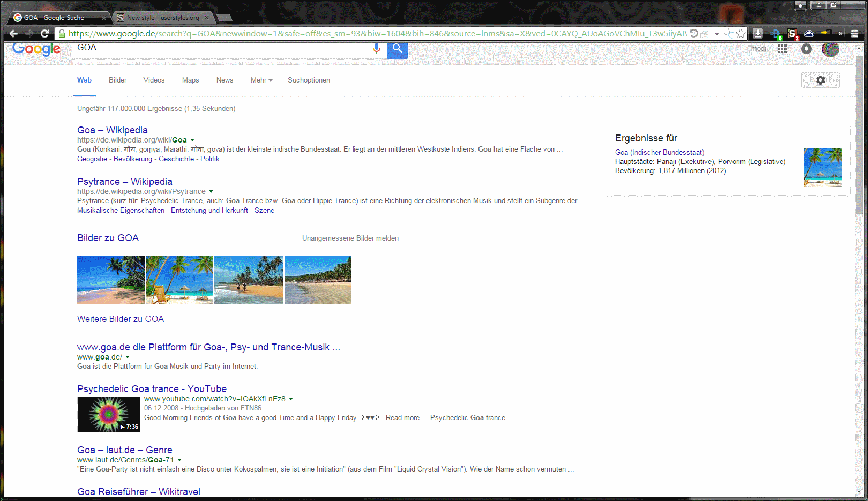Open a new tab

click(225, 18)
